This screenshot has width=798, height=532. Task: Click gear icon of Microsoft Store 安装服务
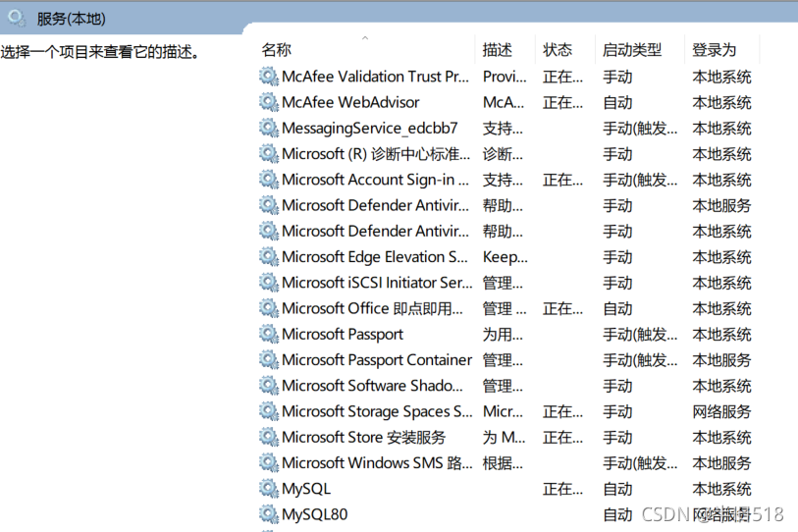pyautogui.click(x=269, y=437)
